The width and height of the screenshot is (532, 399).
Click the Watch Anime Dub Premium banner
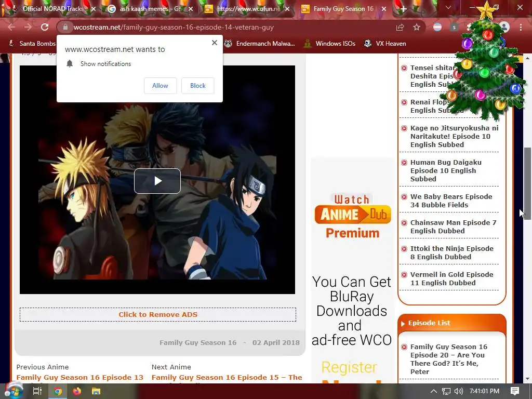pos(353,217)
